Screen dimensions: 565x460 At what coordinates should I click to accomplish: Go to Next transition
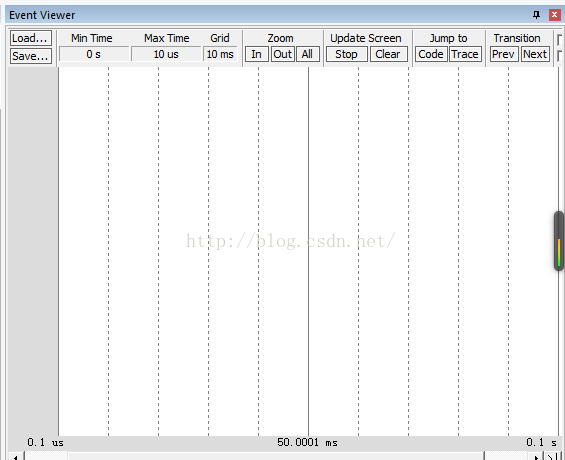coord(535,54)
